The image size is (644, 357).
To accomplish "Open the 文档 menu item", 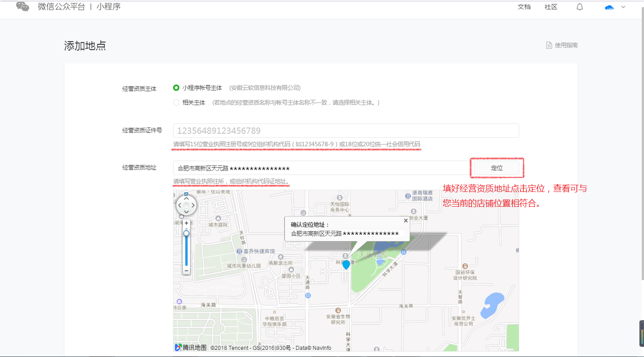I will [x=524, y=7].
